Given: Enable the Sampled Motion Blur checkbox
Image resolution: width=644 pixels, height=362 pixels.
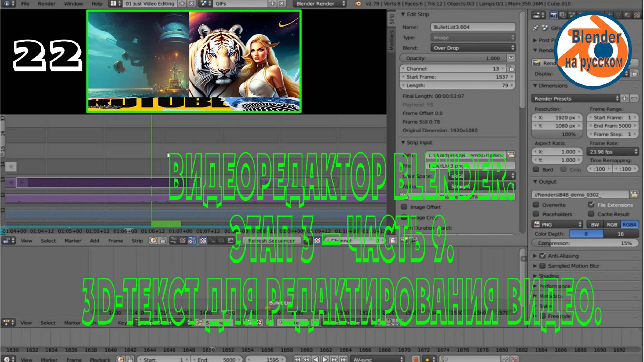Looking at the screenshot, I should (543, 266).
